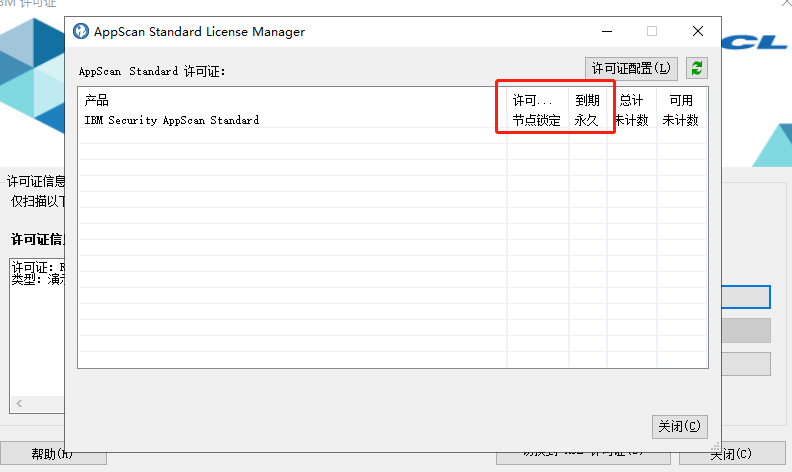Click 帮助(H) button in background window
This screenshot has width=792, height=472.
(53, 454)
